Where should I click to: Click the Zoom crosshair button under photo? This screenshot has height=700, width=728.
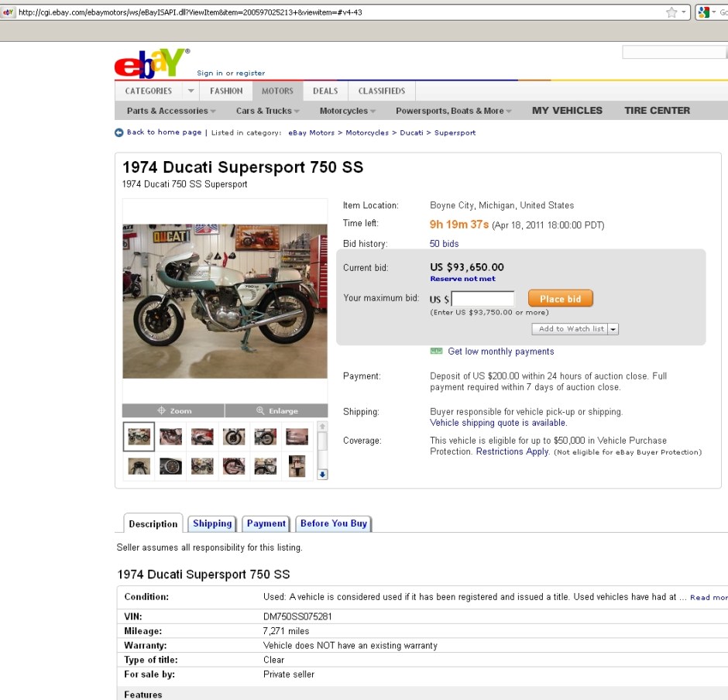click(173, 411)
